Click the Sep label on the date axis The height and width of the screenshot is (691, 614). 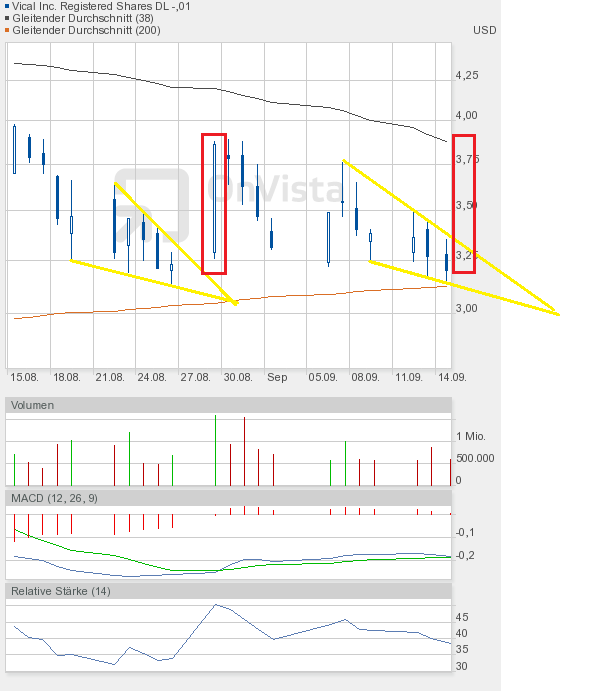pos(277,378)
